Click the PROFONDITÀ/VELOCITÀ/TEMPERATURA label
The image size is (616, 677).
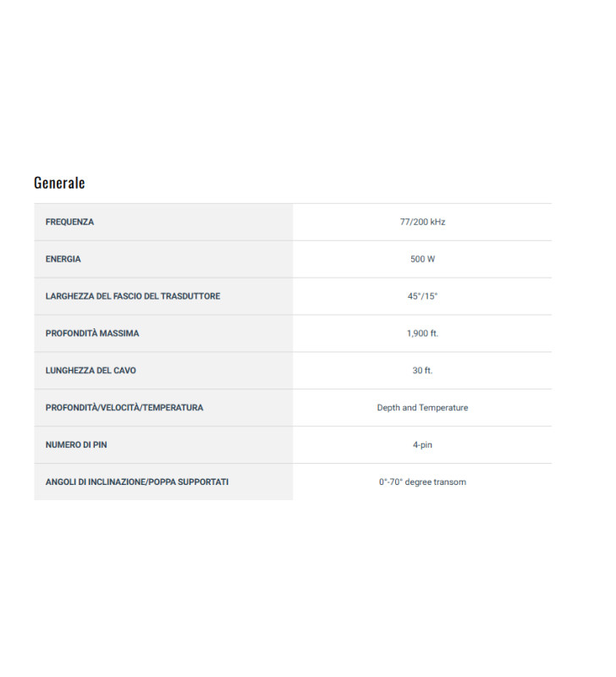tap(124, 408)
